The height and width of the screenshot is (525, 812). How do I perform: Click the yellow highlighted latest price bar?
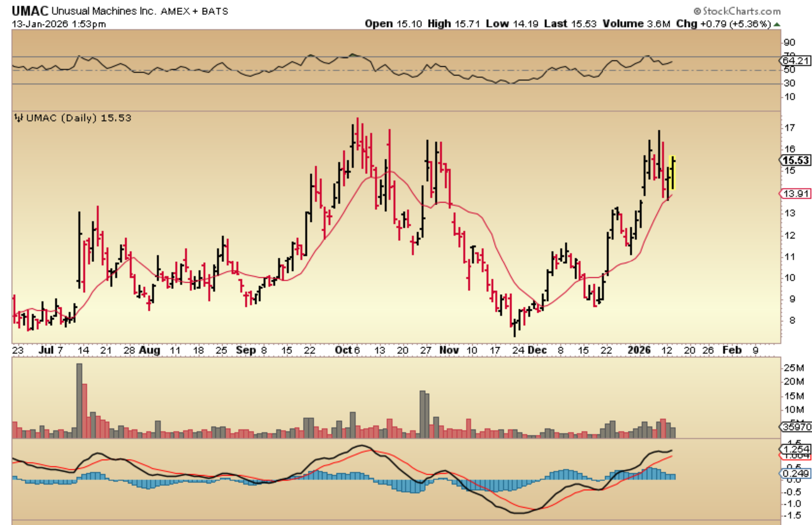673,173
